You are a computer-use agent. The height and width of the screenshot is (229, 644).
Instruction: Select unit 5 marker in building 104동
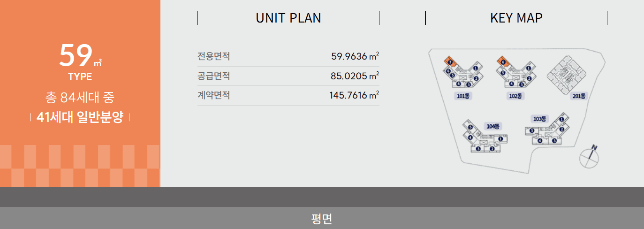coord(470,127)
